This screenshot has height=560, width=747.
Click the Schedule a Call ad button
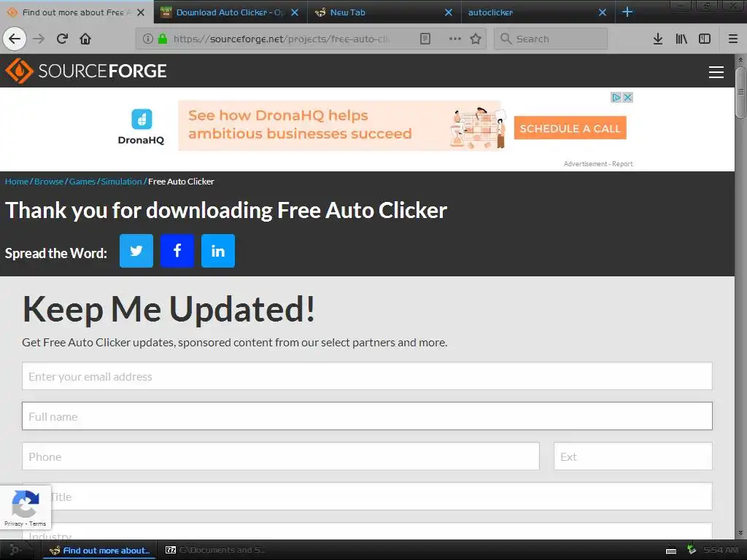coord(570,128)
